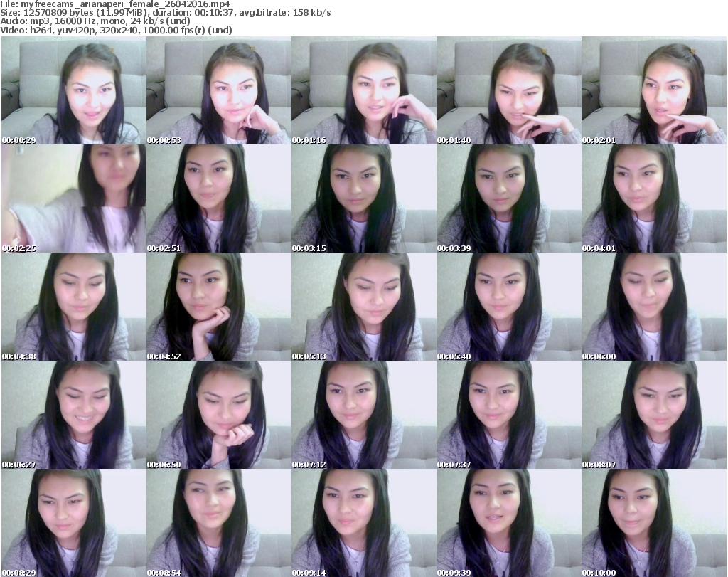Screen dimensions: 728x577
Task: Select the thumbnail stamped 00:09:39
Action: click(x=509, y=523)
